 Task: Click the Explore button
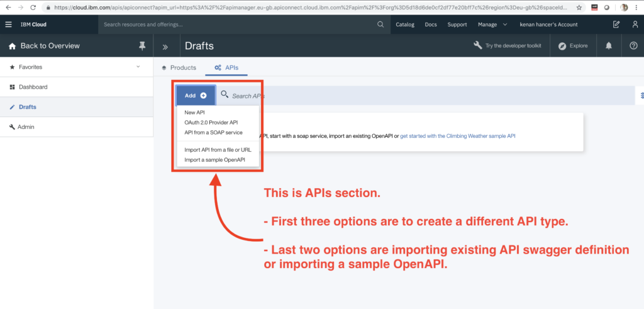[x=573, y=46]
